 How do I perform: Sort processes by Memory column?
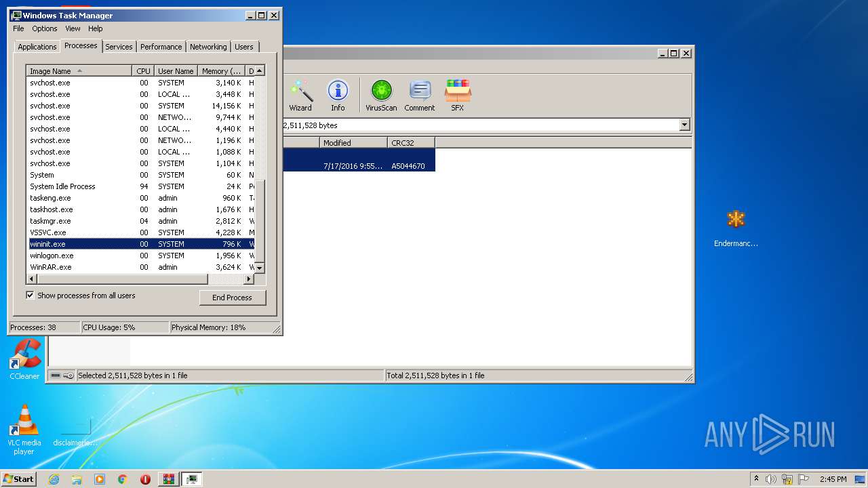click(x=222, y=71)
